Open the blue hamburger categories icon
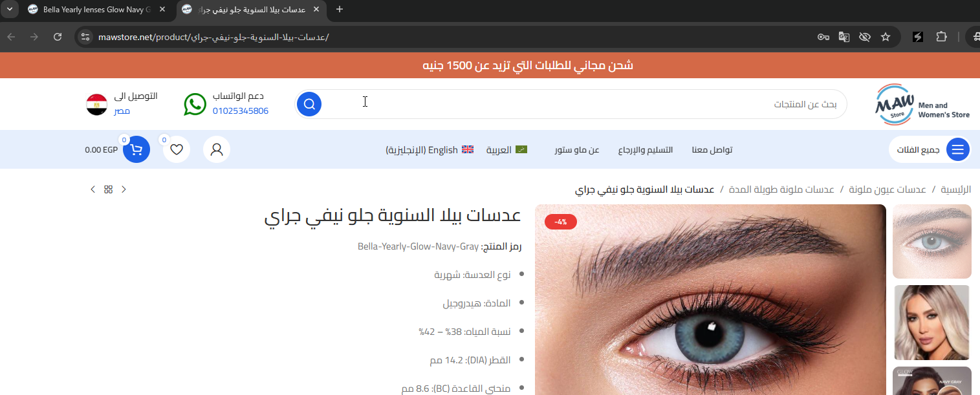The height and width of the screenshot is (395, 980). [x=958, y=149]
